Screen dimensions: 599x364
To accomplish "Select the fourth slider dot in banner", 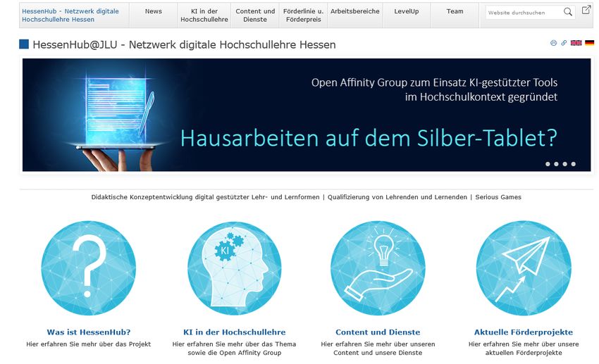I will 574,164.
